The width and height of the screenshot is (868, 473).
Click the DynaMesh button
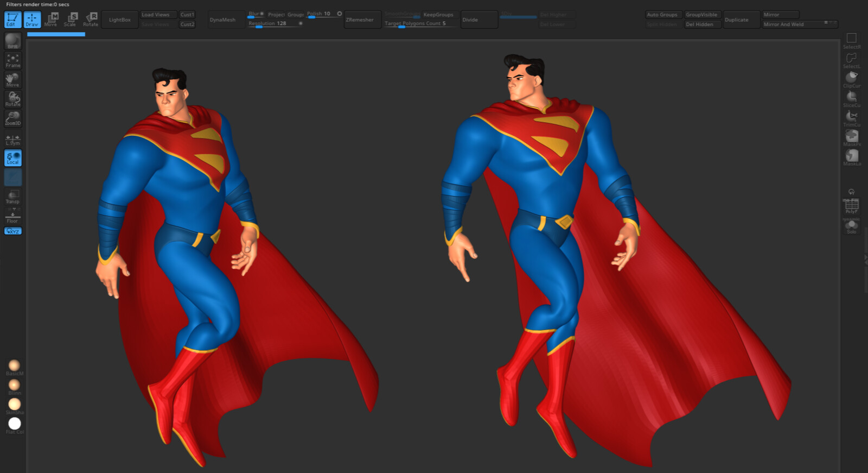(225, 20)
